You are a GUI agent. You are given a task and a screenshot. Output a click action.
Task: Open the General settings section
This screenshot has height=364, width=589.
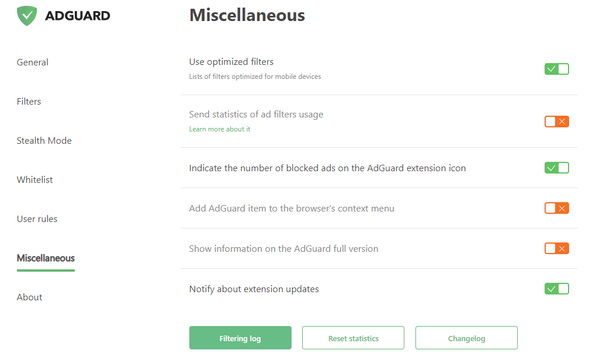[x=33, y=63]
